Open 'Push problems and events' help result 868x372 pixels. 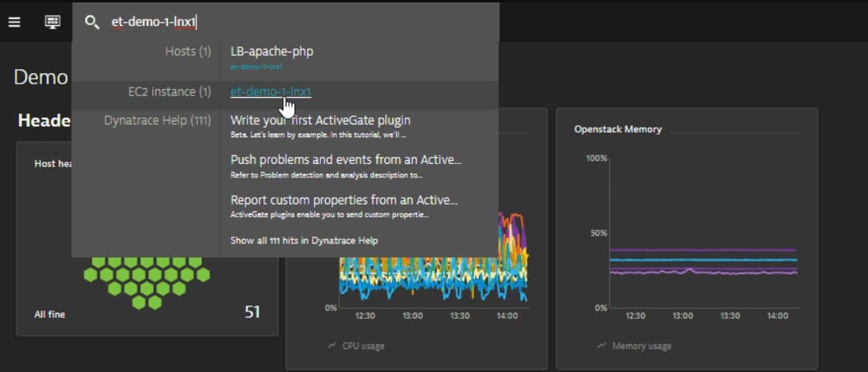tap(346, 160)
